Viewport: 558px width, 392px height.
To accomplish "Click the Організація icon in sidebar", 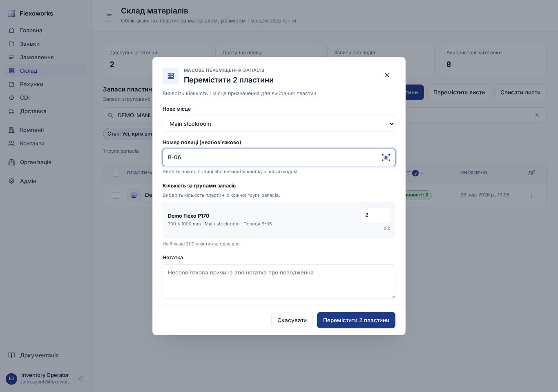I will point(11,162).
